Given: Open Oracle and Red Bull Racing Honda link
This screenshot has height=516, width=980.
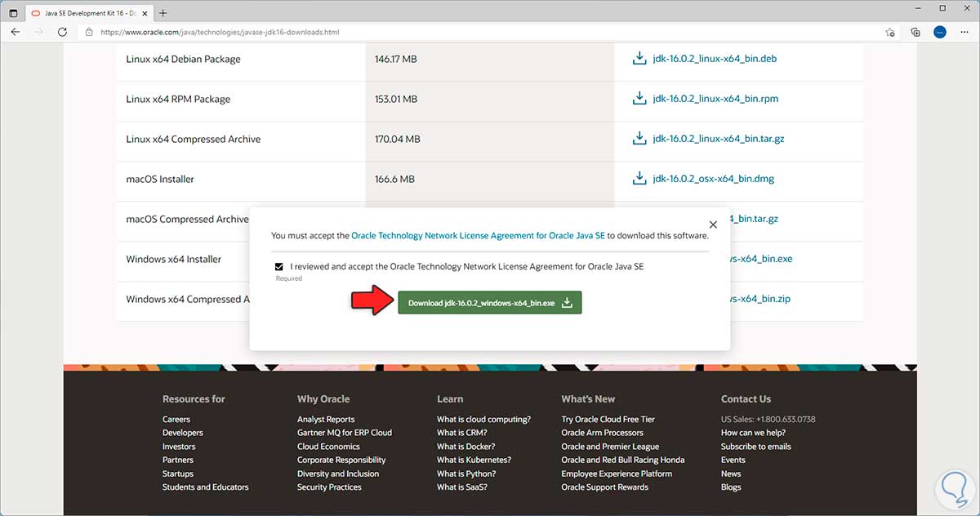Looking at the screenshot, I should pyautogui.click(x=623, y=460).
